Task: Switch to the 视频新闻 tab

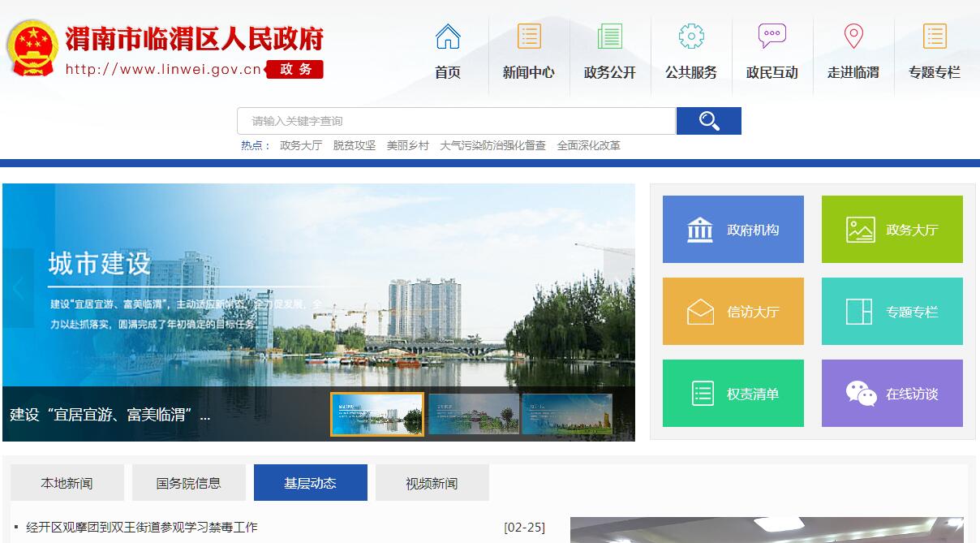Action: click(432, 483)
